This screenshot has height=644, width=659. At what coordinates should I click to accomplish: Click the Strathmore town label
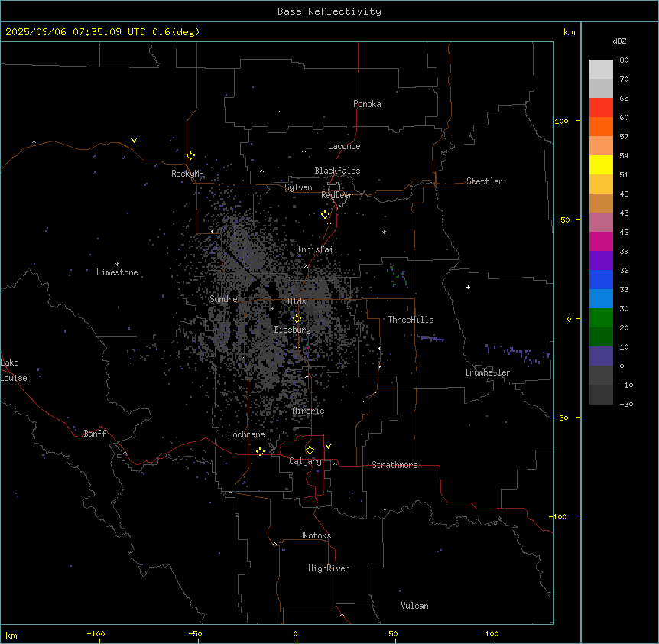(x=394, y=465)
